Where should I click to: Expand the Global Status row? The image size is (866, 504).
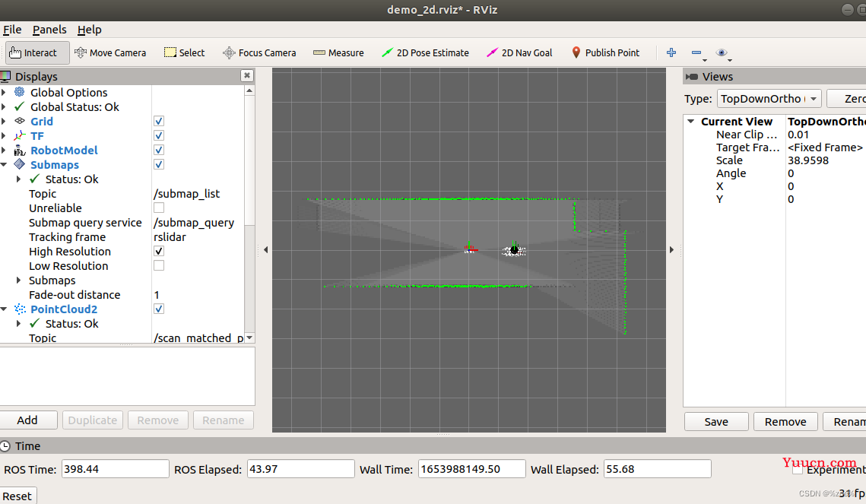[x=4, y=106]
